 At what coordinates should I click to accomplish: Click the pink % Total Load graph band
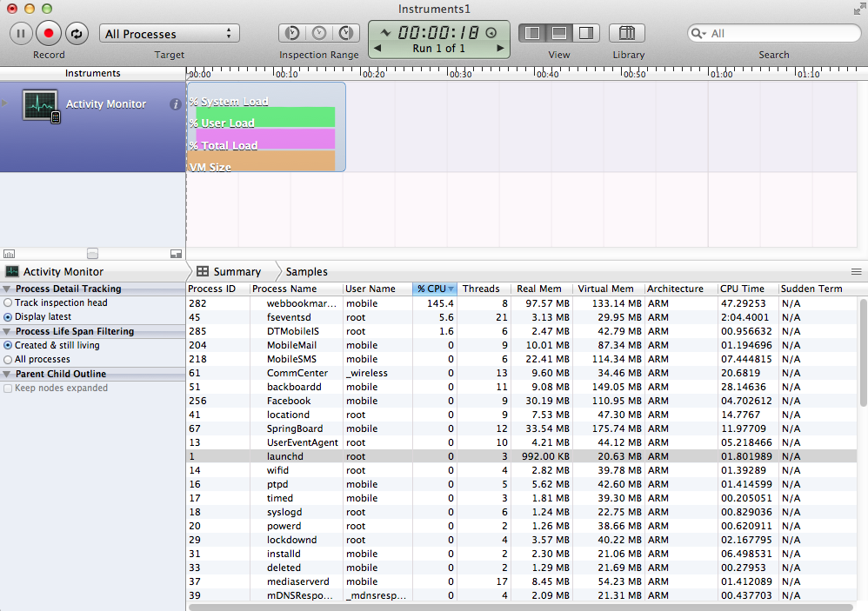[265, 139]
